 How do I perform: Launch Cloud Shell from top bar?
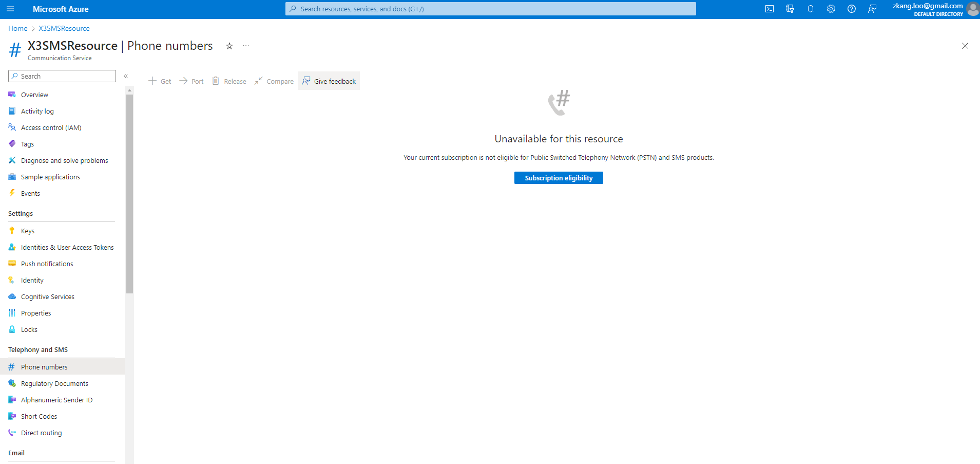pyautogui.click(x=770, y=9)
